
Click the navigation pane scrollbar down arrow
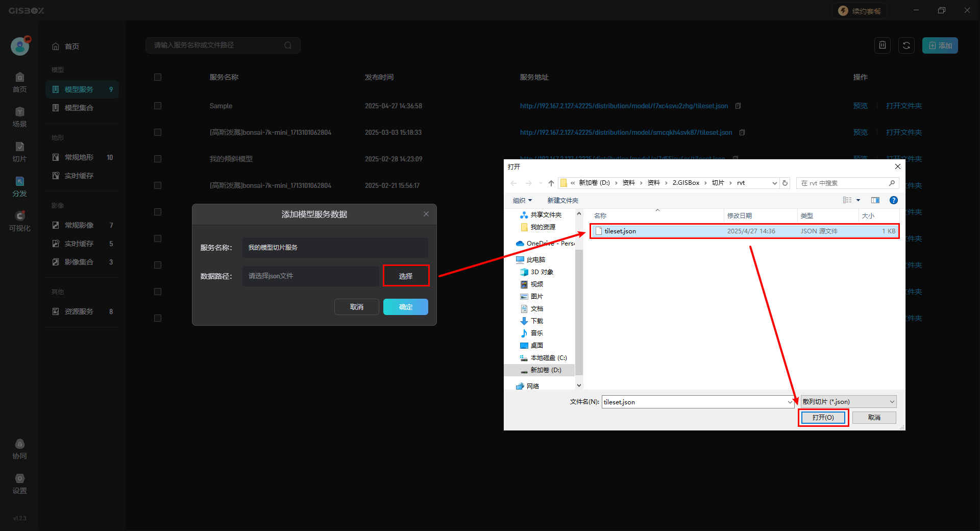click(x=579, y=385)
